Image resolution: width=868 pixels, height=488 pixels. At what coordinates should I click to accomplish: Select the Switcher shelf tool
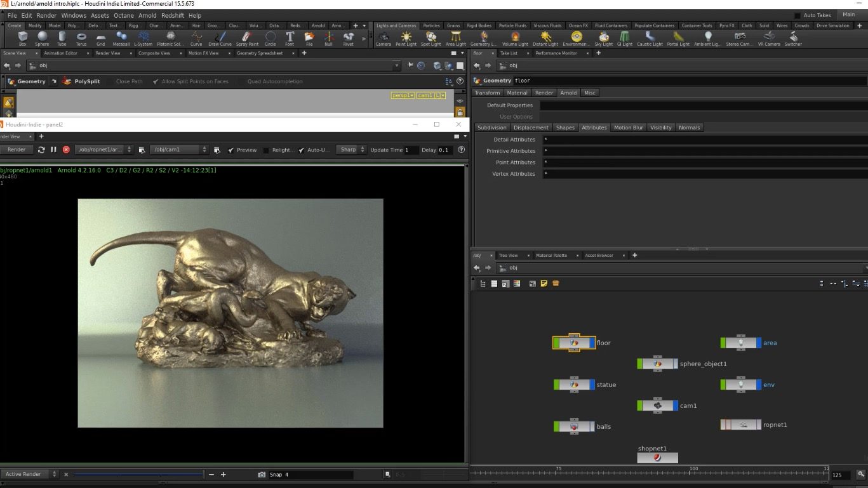(793, 39)
